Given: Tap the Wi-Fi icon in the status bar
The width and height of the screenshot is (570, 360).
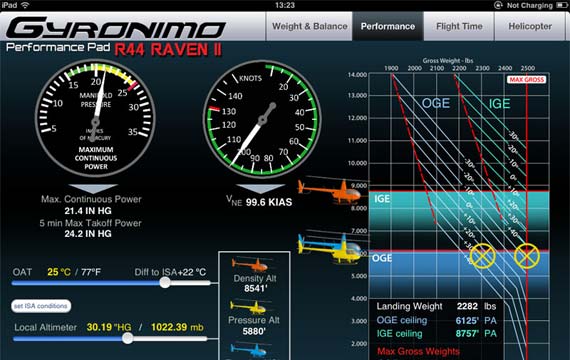Looking at the screenshot, I should [25, 5].
